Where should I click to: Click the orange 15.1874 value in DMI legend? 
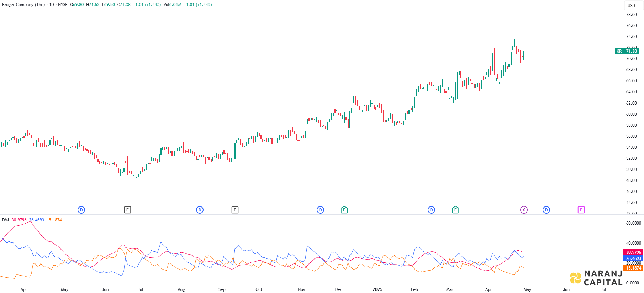54,220
